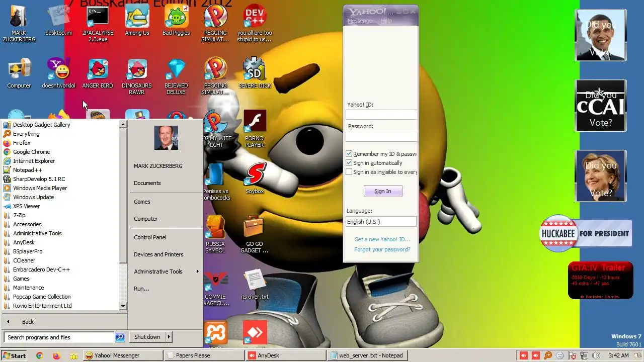This screenshot has width=644, height=362.
Task: Expand the Administrative Tools submenu arrow
Action: tap(197, 271)
